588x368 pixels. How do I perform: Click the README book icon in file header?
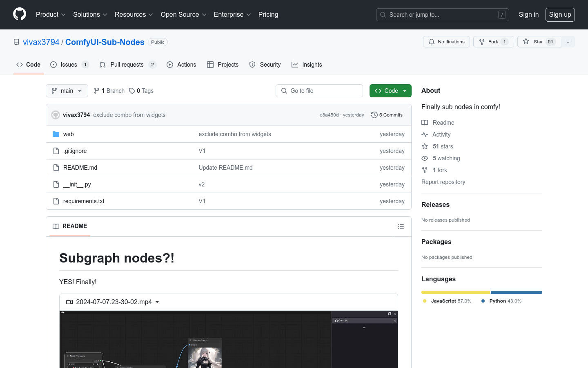56,227
